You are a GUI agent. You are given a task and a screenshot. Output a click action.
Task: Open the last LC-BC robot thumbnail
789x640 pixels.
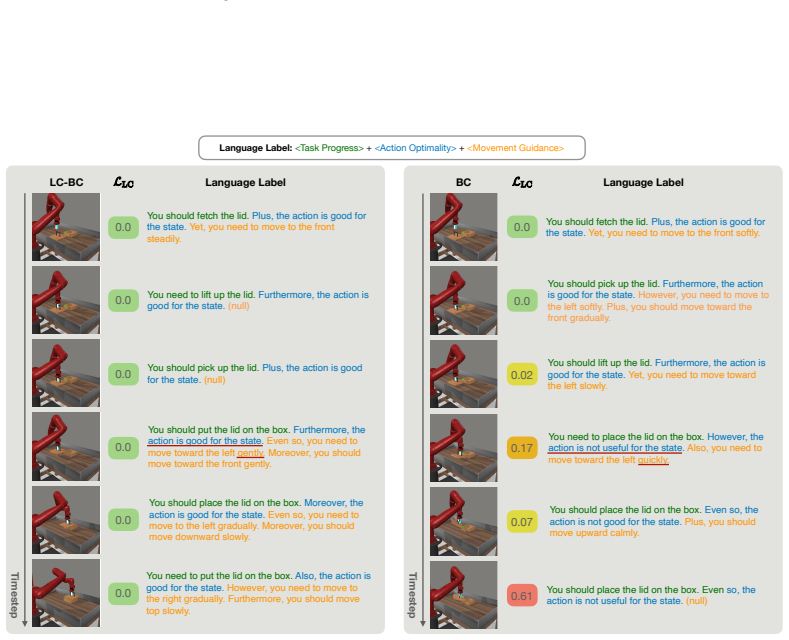coord(66,593)
